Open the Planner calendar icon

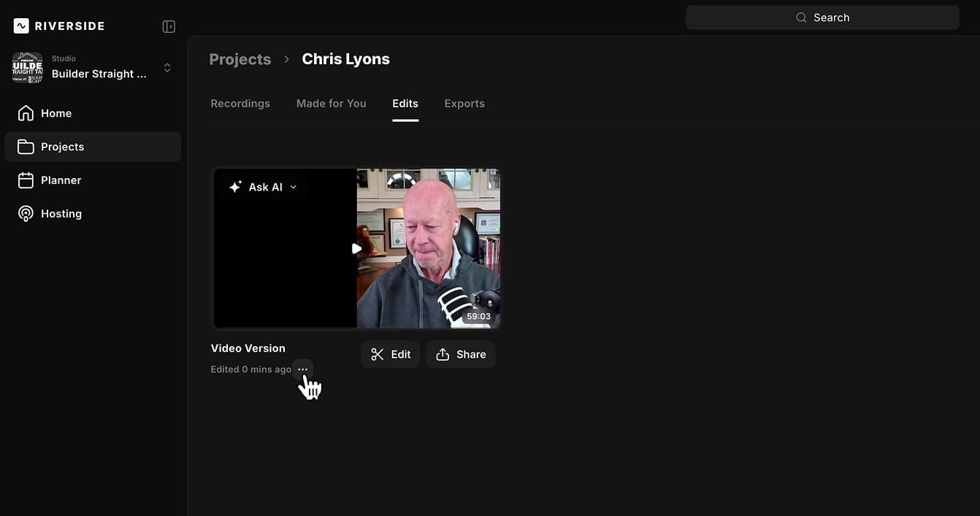pyautogui.click(x=26, y=180)
